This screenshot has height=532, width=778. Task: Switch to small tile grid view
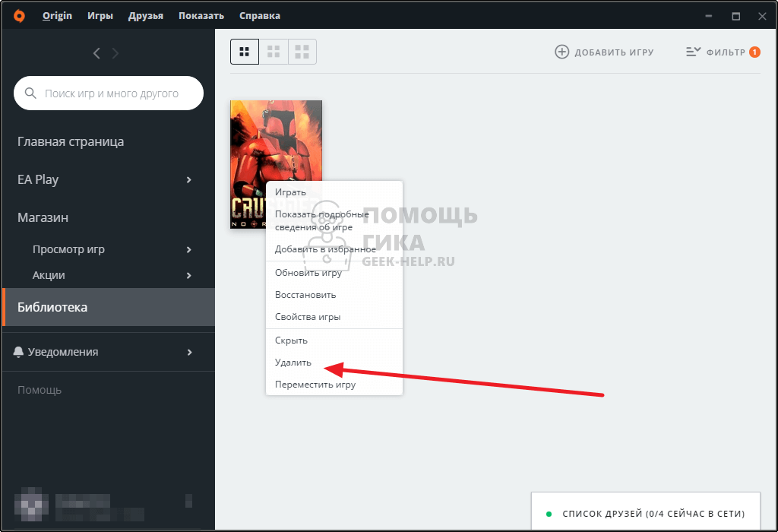(x=244, y=52)
